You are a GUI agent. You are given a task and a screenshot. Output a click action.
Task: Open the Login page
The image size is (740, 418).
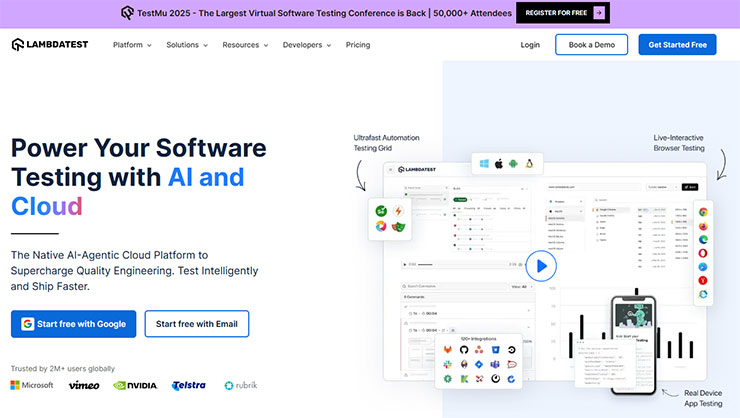click(x=530, y=45)
